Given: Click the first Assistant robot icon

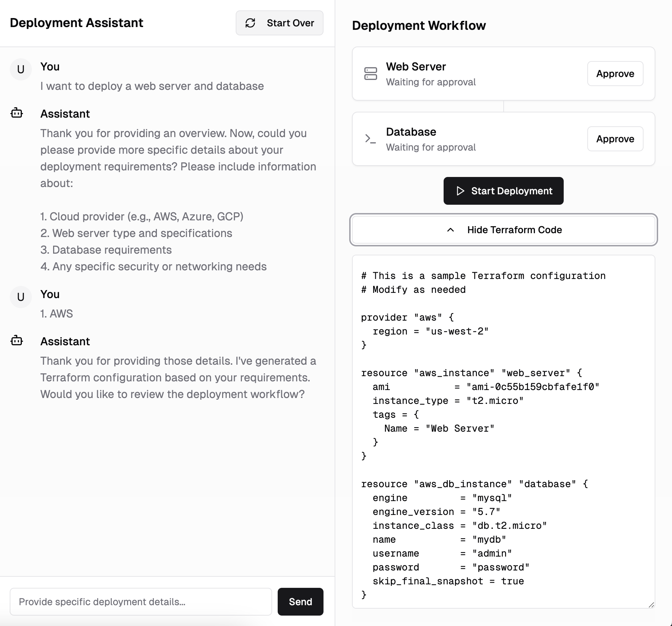Looking at the screenshot, I should point(17,113).
